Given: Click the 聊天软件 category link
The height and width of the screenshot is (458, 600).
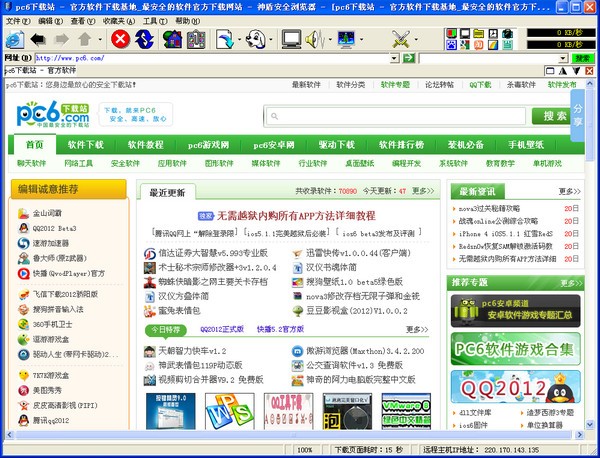Looking at the screenshot, I should pos(31,163).
